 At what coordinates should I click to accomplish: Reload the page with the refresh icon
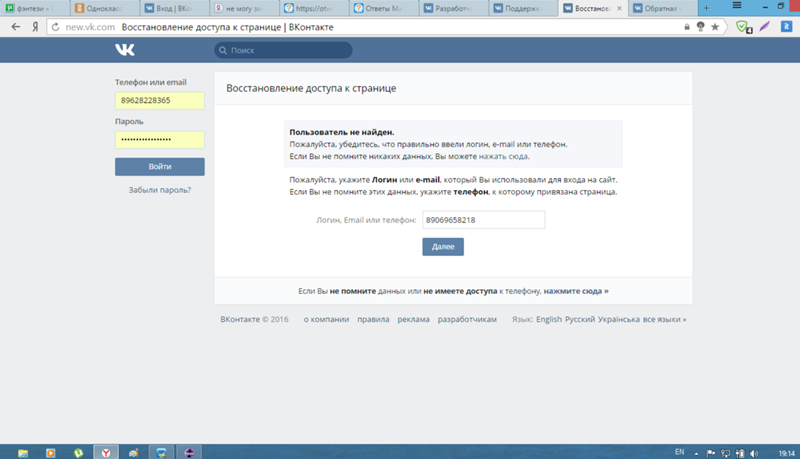click(x=56, y=27)
